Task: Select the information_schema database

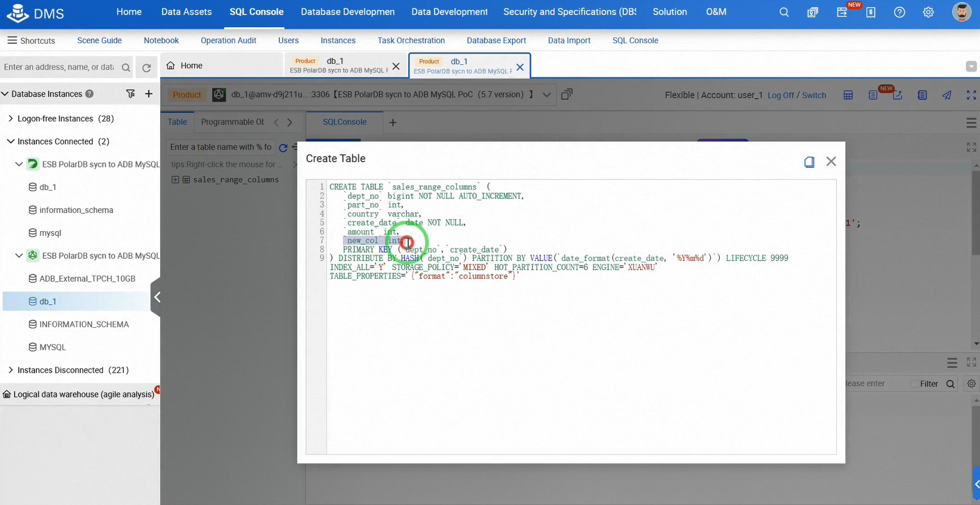Action: pyautogui.click(x=76, y=210)
